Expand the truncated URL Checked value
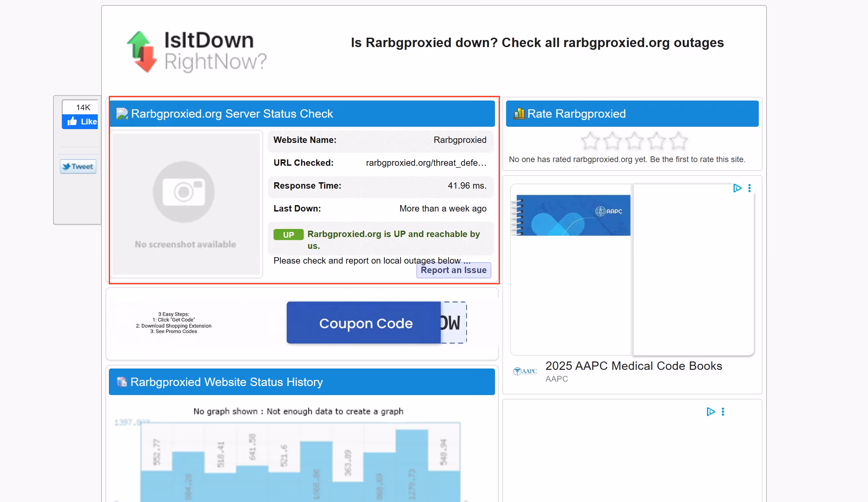 (426, 163)
